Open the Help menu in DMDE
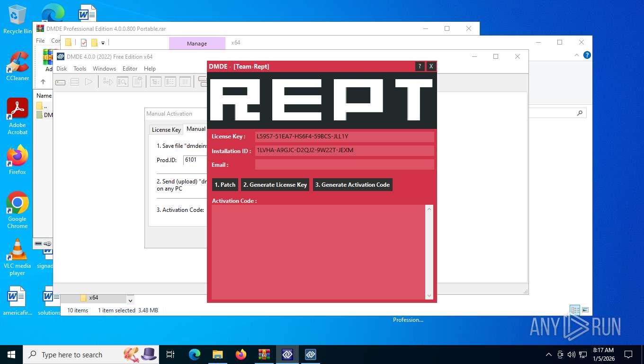This screenshot has width=644, height=364. [150, 69]
